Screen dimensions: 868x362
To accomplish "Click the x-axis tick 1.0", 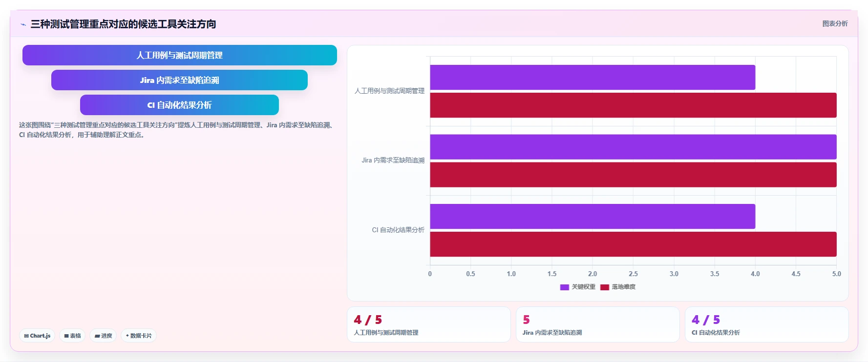I will pos(511,274).
